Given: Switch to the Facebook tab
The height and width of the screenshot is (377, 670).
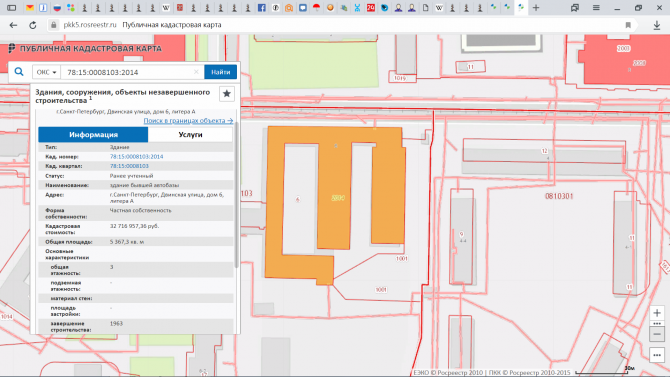Looking at the screenshot, I should [x=262, y=8].
